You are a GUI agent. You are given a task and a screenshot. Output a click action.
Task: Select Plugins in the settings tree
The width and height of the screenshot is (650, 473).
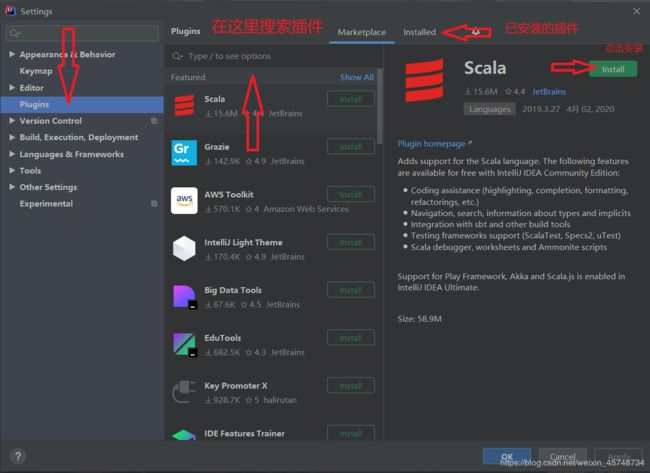click(82, 104)
